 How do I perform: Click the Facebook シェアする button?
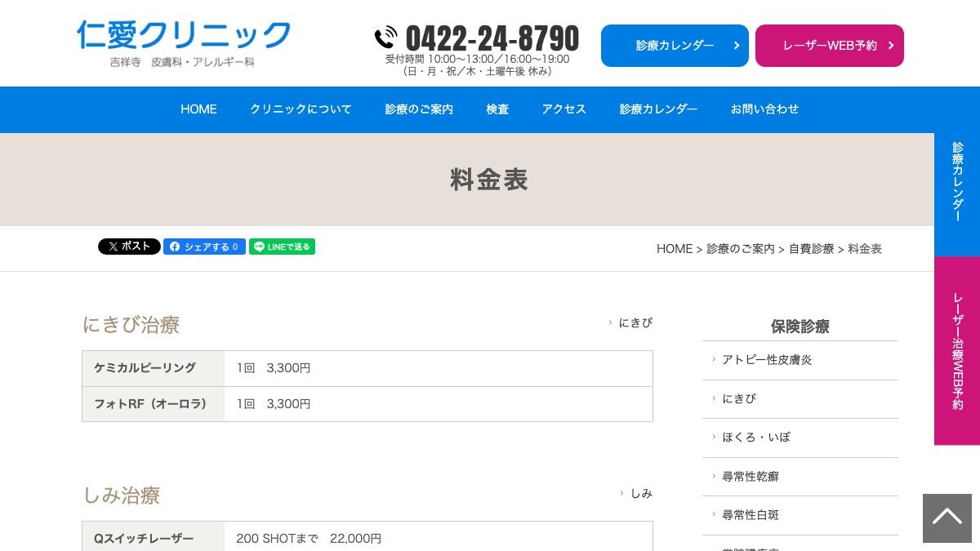point(204,247)
